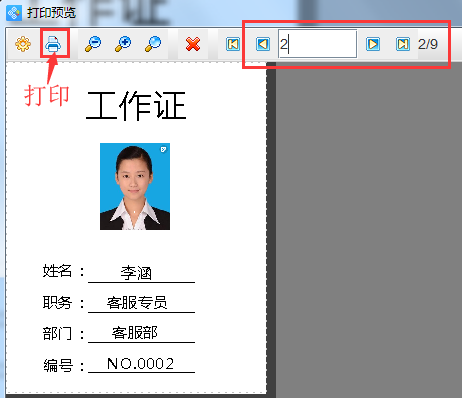Select the position value 客服专员
The width and height of the screenshot is (462, 398).
(x=137, y=303)
